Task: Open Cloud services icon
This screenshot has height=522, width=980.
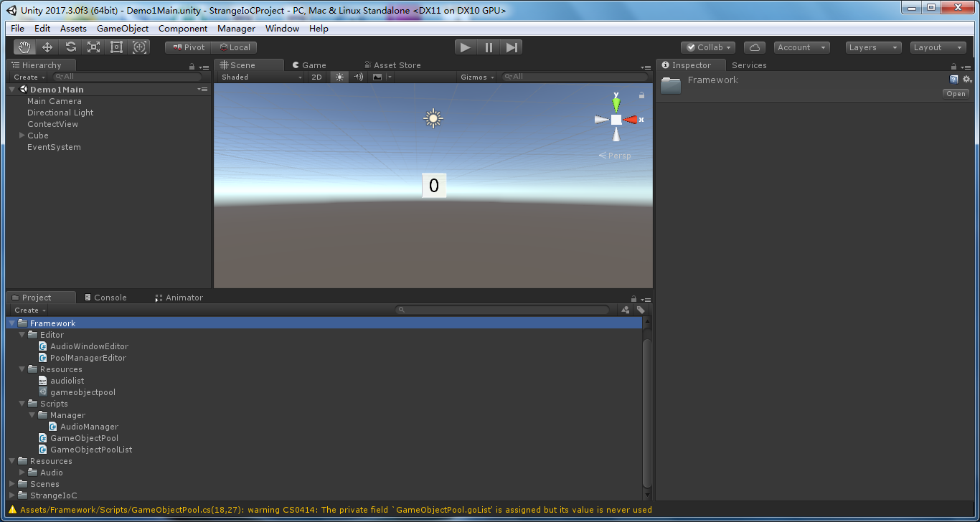Action: pyautogui.click(x=754, y=47)
